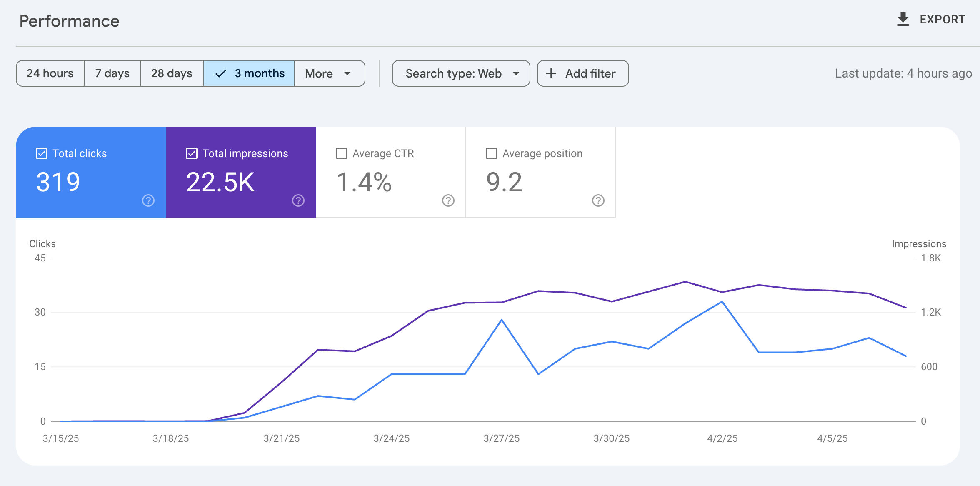980x486 pixels.
Task: Click the plus icon beside Add filter
Action: pos(551,73)
